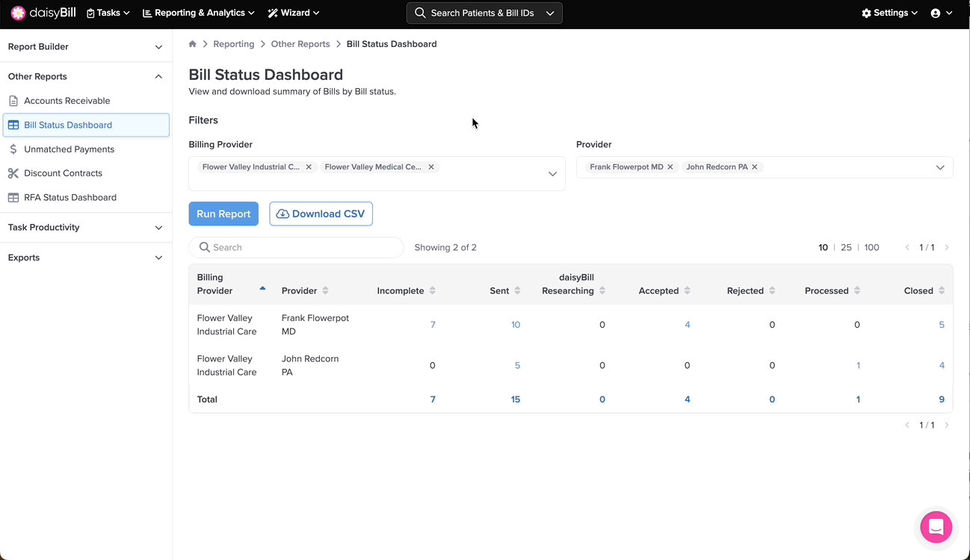Click the Download CSV button
This screenshot has height=560, width=970.
pyautogui.click(x=321, y=214)
